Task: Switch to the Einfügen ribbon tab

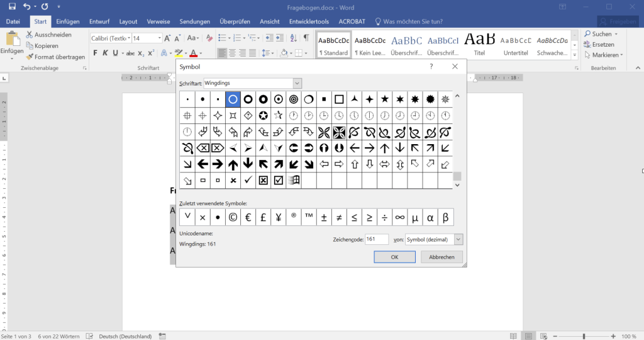Action: [x=68, y=21]
